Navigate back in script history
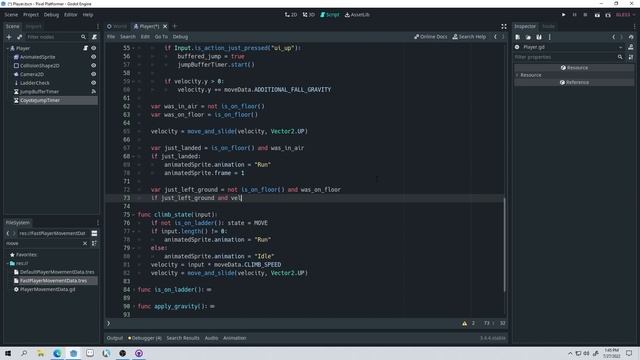Viewport: 640px width, 360px height. click(x=495, y=37)
